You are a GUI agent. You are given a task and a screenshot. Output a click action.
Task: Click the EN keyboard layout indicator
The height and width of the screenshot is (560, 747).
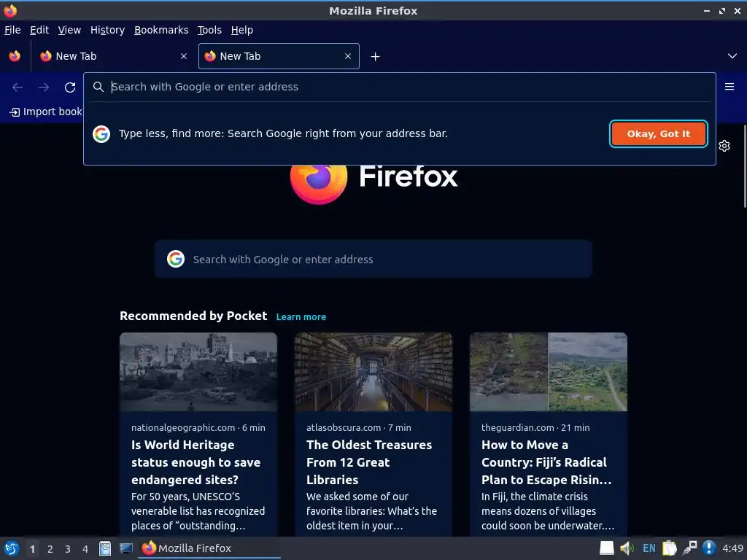(649, 548)
